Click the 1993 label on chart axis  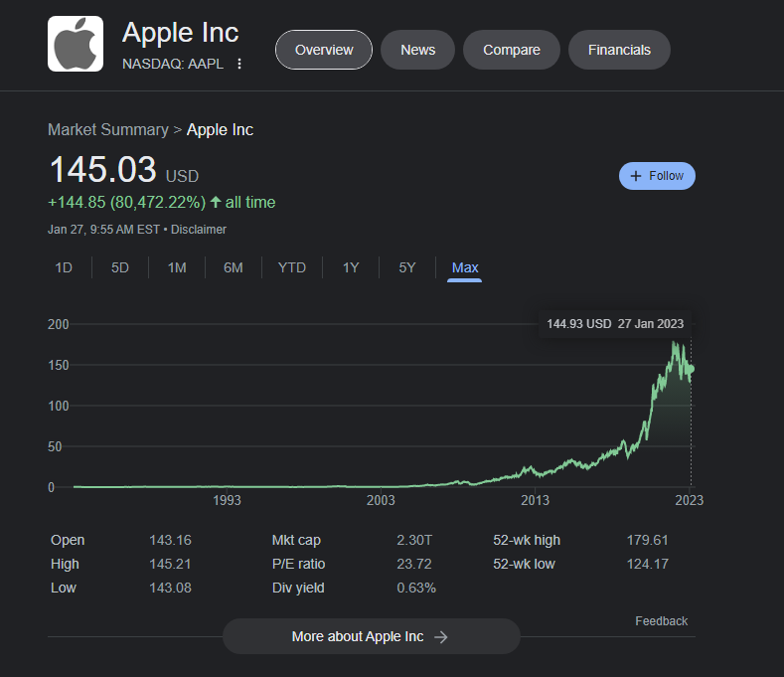pyautogui.click(x=227, y=500)
